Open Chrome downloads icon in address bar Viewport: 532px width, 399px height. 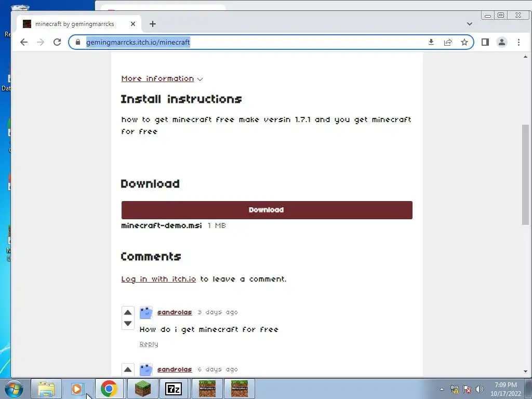[x=431, y=42]
